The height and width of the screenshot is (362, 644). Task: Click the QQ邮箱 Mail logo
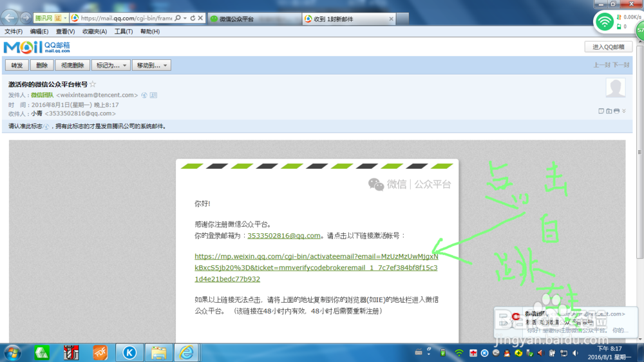[37, 47]
